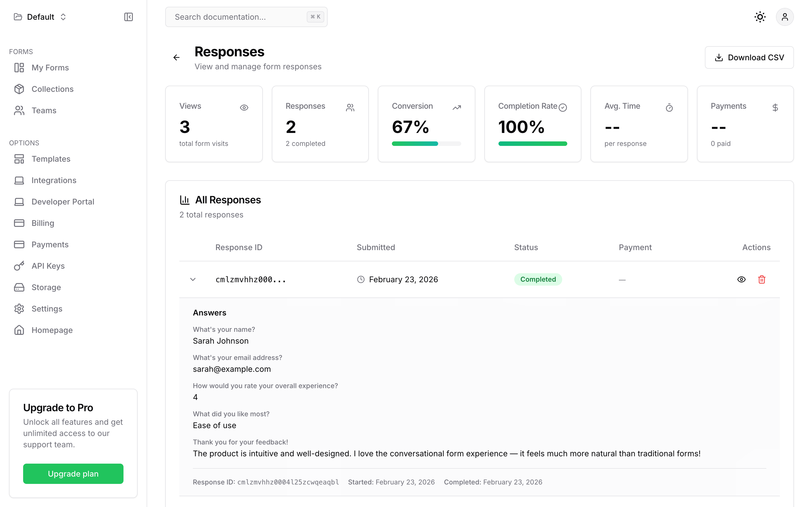The height and width of the screenshot is (507, 812).
Task: Toggle the light/dark theme sun icon
Action: coord(760,17)
